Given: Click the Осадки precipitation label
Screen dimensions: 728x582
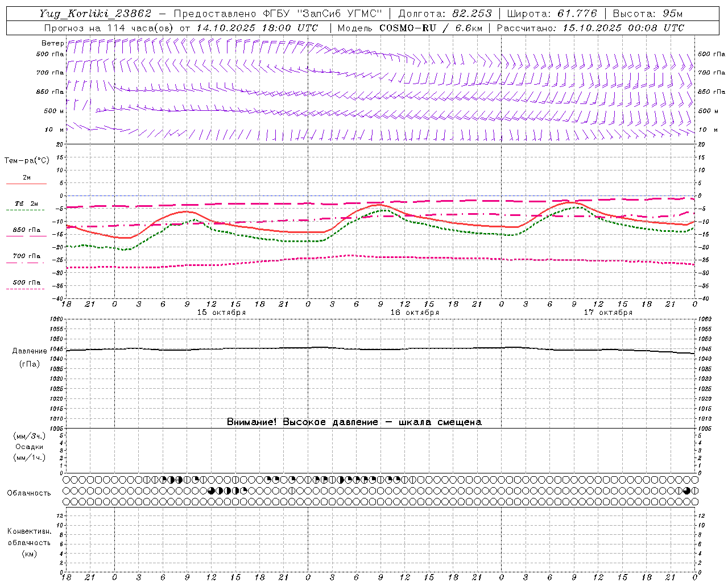Looking at the screenshot, I should click(29, 447).
